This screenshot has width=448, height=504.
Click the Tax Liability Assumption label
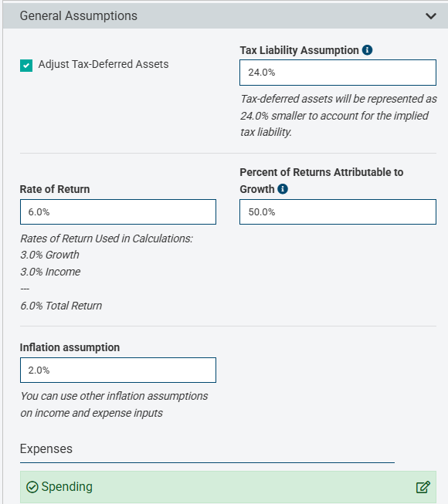(x=299, y=50)
